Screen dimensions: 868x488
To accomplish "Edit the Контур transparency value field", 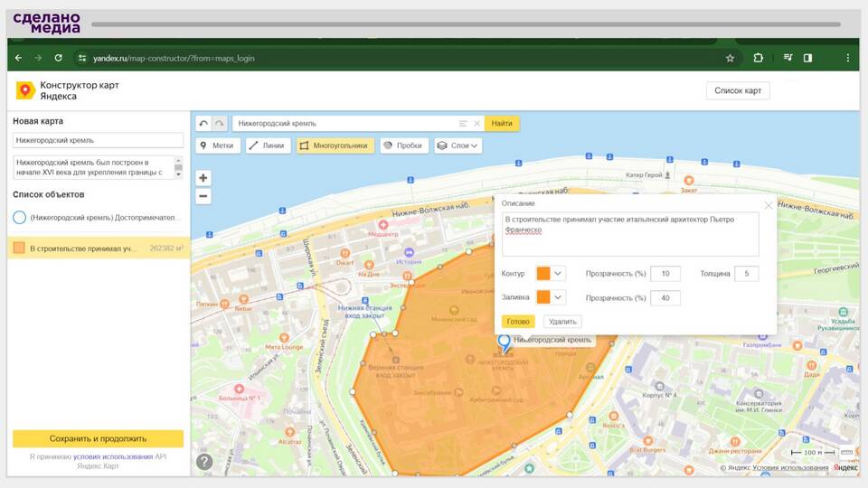I will point(665,273).
